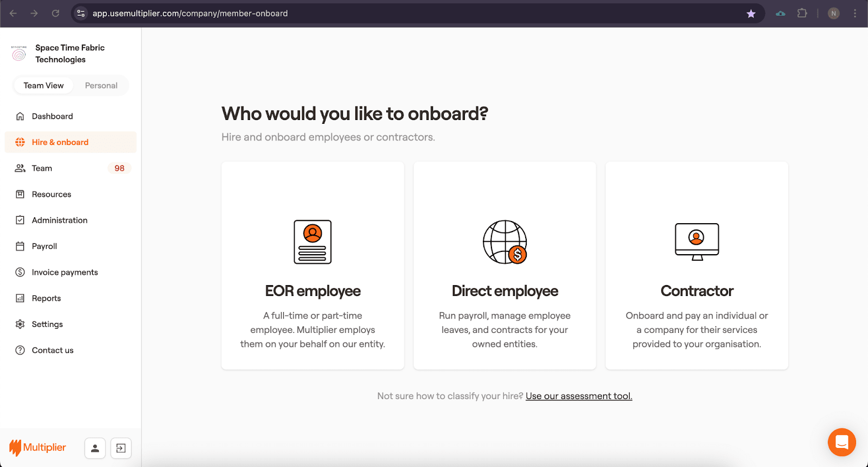Switch to Personal view toggle
This screenshot has width=868, height=467.
point(101,86)
